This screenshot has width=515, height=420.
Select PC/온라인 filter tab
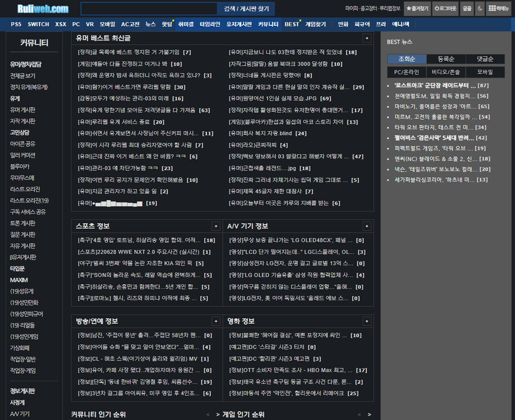click(407, 72)
